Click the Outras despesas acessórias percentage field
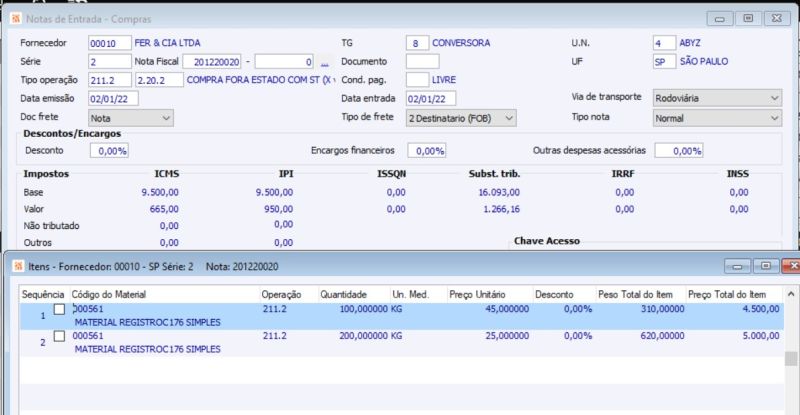This screenshot has width=800, height=415. pos(679,151)
